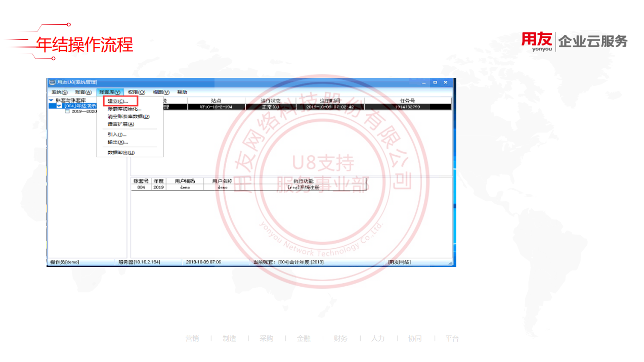Select the [004]年结演示 tree node
644x362 pixels.
tap(80, 106)
